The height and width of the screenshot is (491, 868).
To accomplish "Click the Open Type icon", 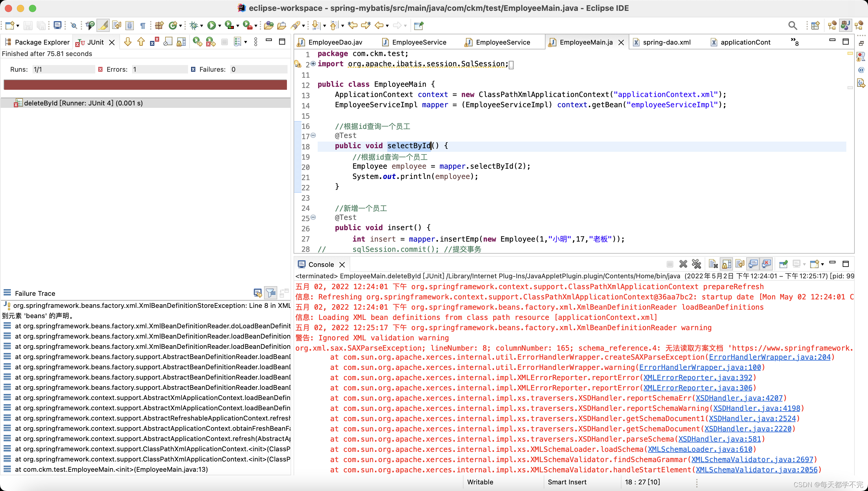I will tap(269, 25).
